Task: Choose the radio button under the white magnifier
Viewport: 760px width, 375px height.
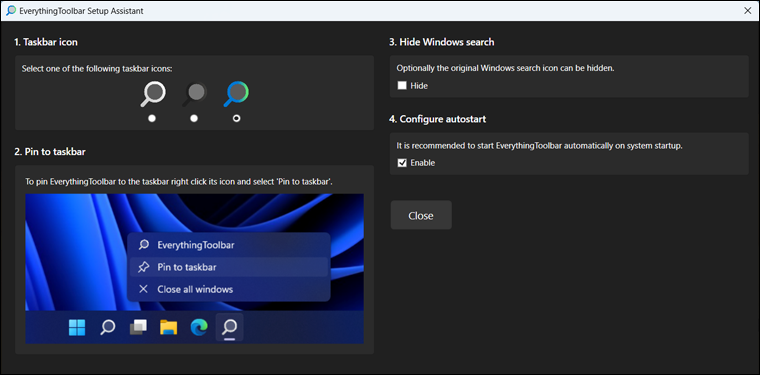Action: coord(152,118)
